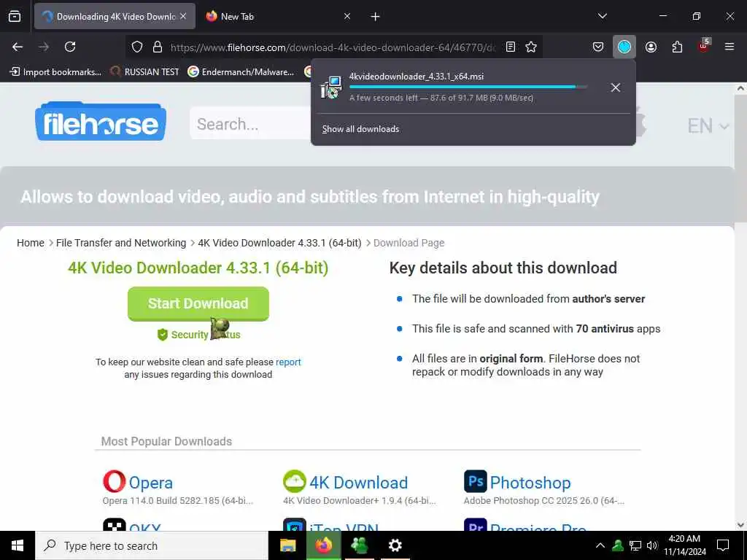The height and width of the screenshot is (560, 747).
Task: Click the downloads progress toolbar icon
Action: [x=624, y=47]
